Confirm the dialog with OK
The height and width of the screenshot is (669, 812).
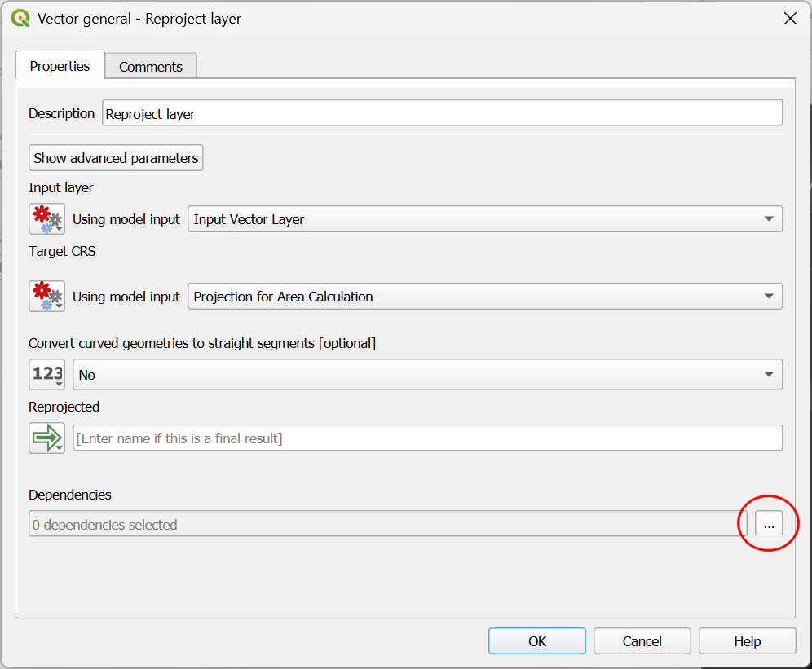tap(536, 641)
